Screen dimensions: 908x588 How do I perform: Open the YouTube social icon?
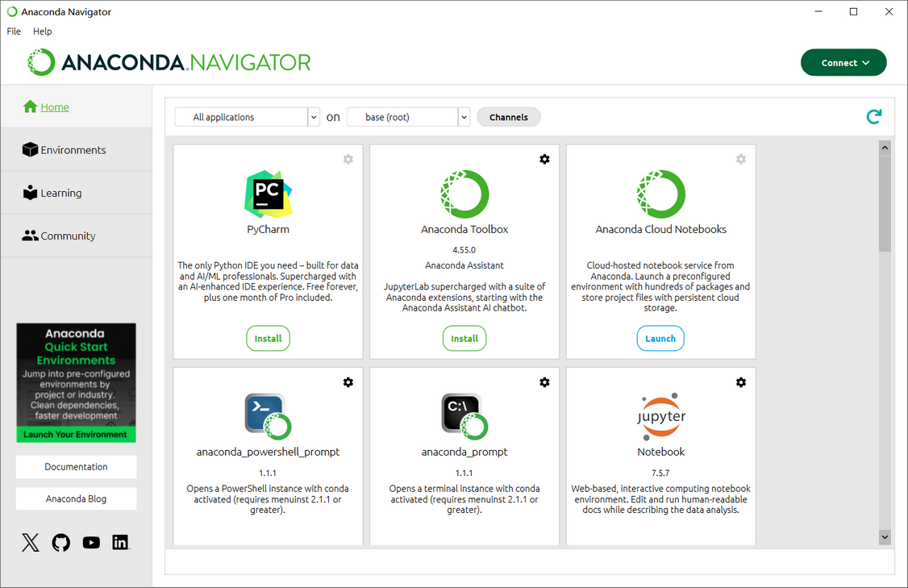91,542
